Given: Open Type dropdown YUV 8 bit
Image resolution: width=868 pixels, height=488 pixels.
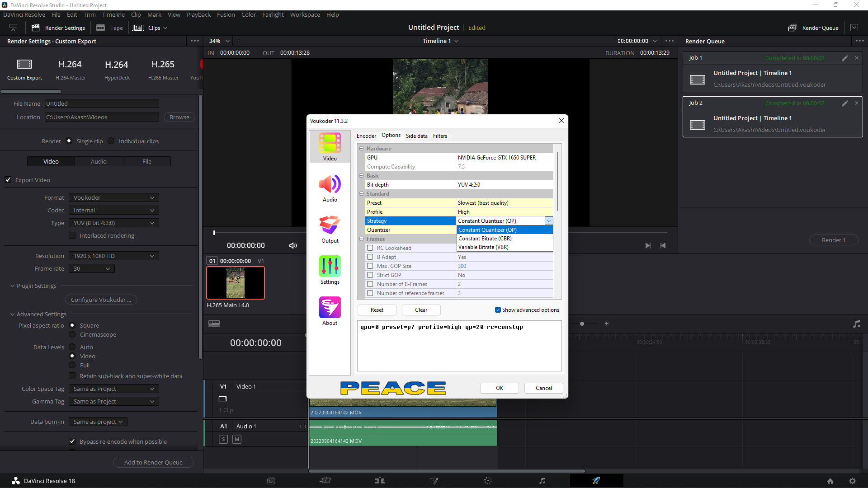Looking at the screenshot, I should coord(114,223).
